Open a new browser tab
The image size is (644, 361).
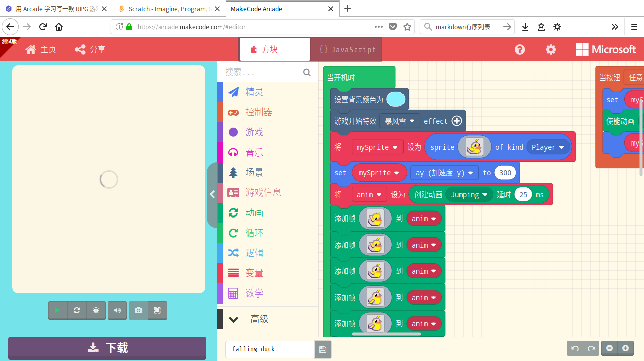click(x=348, y=8)
